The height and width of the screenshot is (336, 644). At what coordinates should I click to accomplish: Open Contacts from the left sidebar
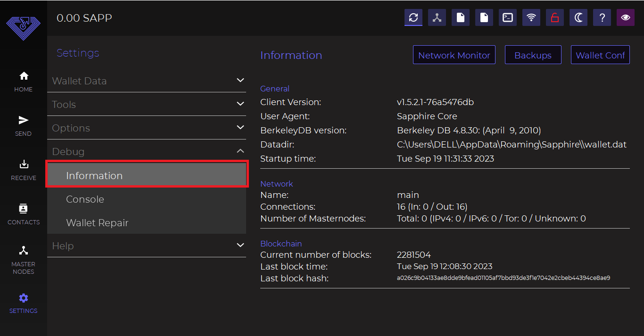coord(24,214)
